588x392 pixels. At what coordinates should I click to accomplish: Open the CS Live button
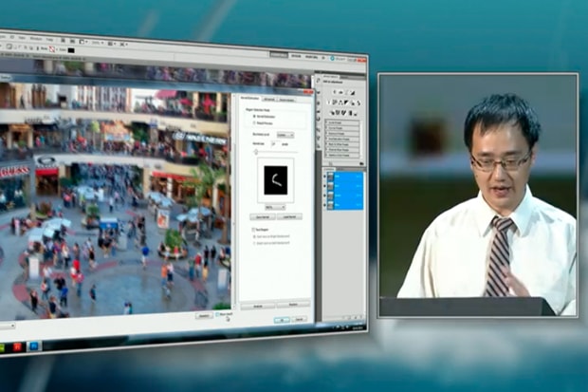338,58
